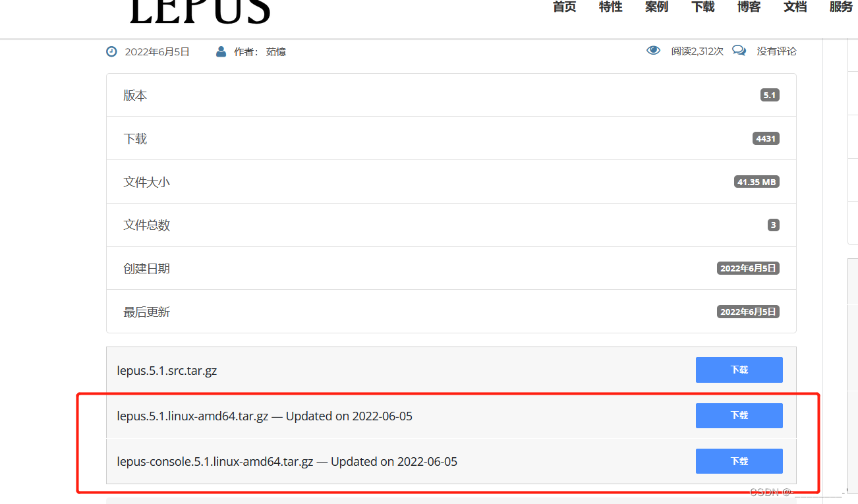Download lepus.5.1.src.tar.gz via its 下载 button
This screenshot has width=858, height=504.
coord(739,370)
